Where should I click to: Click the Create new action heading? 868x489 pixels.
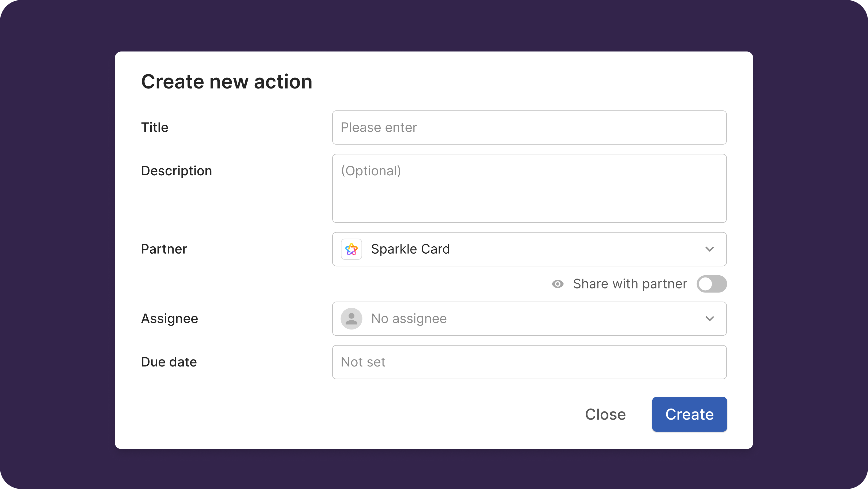pos(226,81)
